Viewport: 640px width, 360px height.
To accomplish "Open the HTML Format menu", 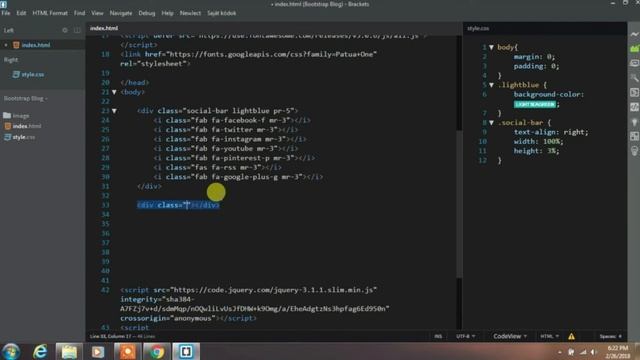I will click(x=50, y=13).
